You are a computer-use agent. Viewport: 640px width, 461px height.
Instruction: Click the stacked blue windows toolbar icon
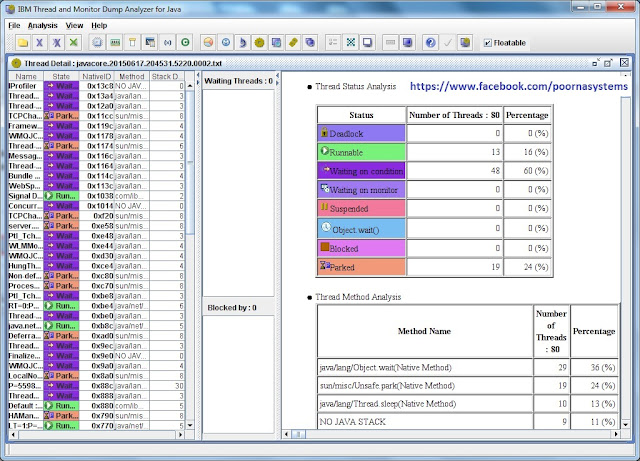[310, 42]
